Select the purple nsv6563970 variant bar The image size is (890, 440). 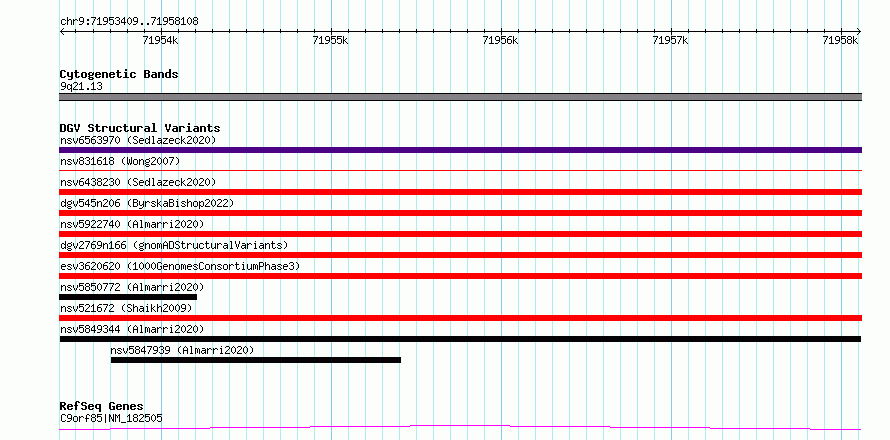pyautogui.click(x=460, y=150)
